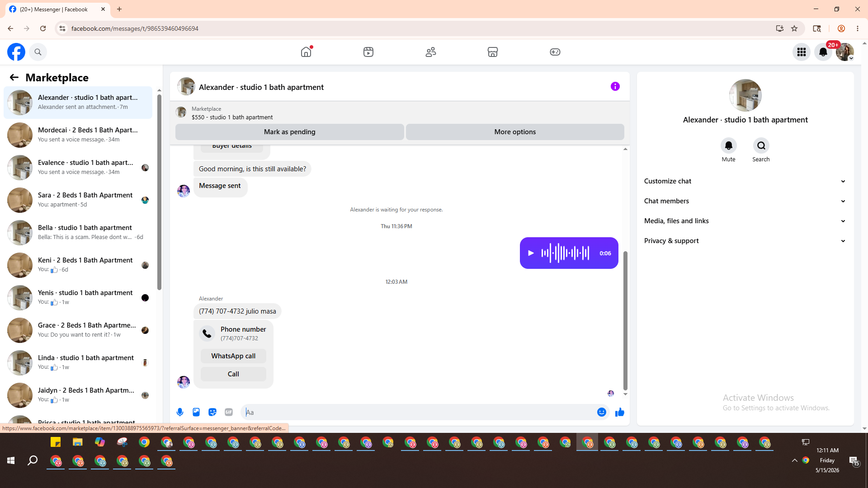Click Alexander's profile photo in chat header
Image resolution: width=868 pixels, height=488 pixels.
(x=186, y=87)
